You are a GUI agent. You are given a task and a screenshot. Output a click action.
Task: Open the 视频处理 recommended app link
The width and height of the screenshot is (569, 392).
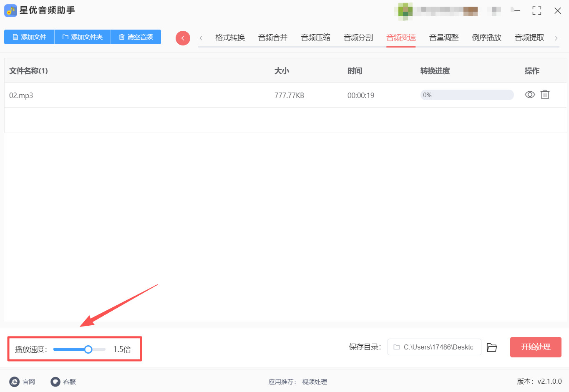pos(315,382)
